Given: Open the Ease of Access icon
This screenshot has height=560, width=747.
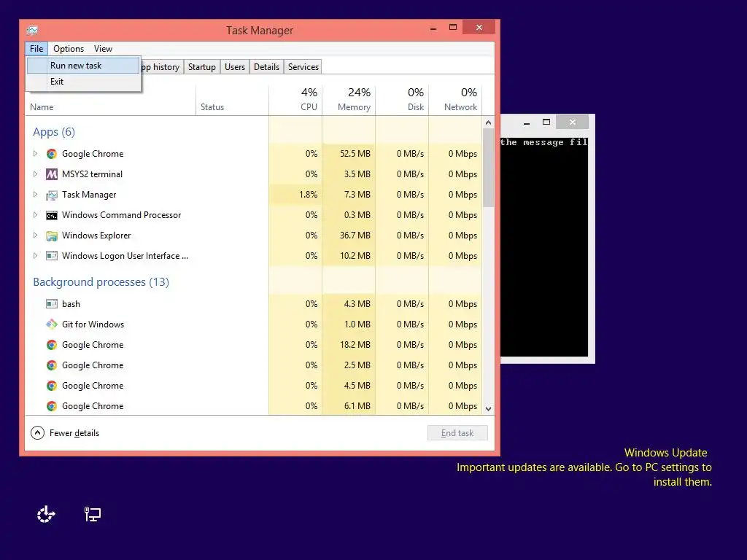Looking at the screenshot, I should click(46, 514).
